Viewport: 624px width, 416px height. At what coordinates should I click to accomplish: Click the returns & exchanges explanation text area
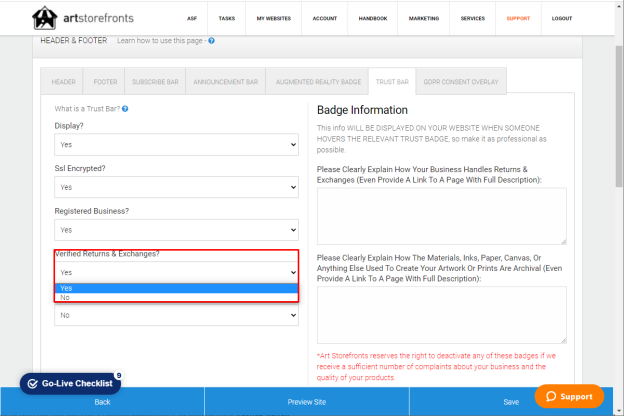click(442, 216)
